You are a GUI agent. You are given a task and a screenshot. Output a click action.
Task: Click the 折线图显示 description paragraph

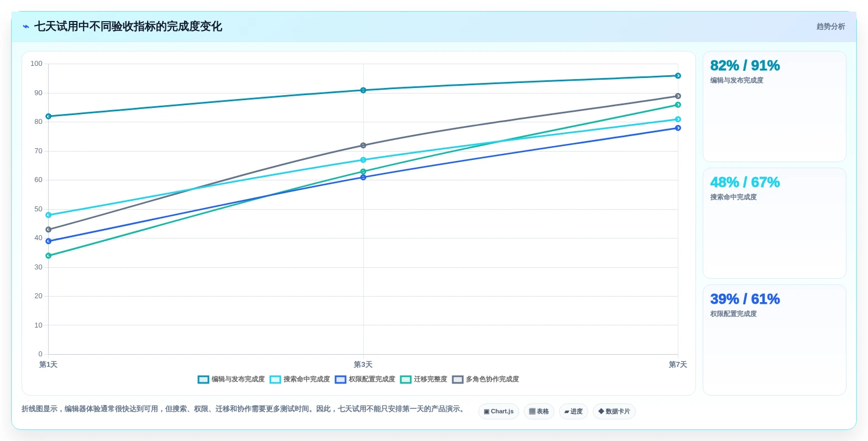[x=244, y=409]
